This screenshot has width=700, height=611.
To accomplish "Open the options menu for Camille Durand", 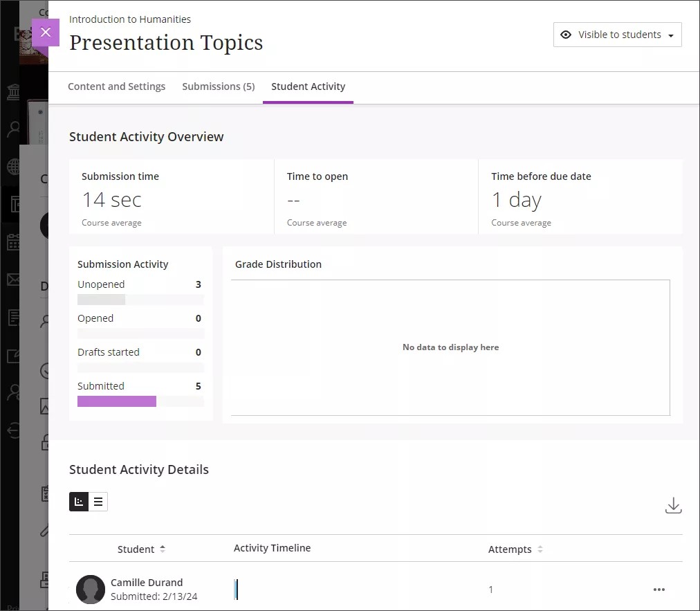I will tap(658, 589).
